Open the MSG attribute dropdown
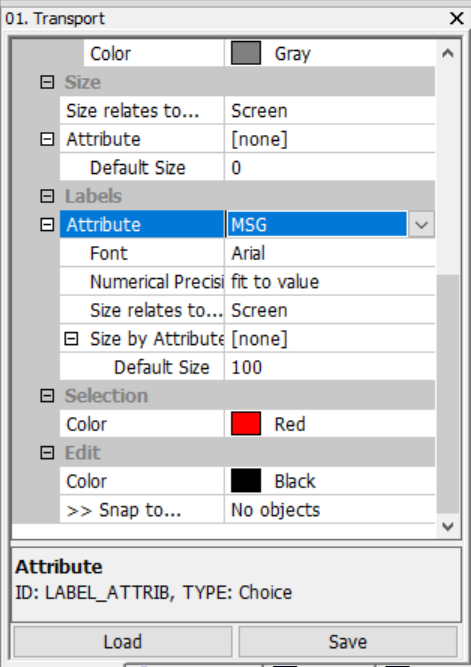This screenshot has width=471, height=667. 421,224
